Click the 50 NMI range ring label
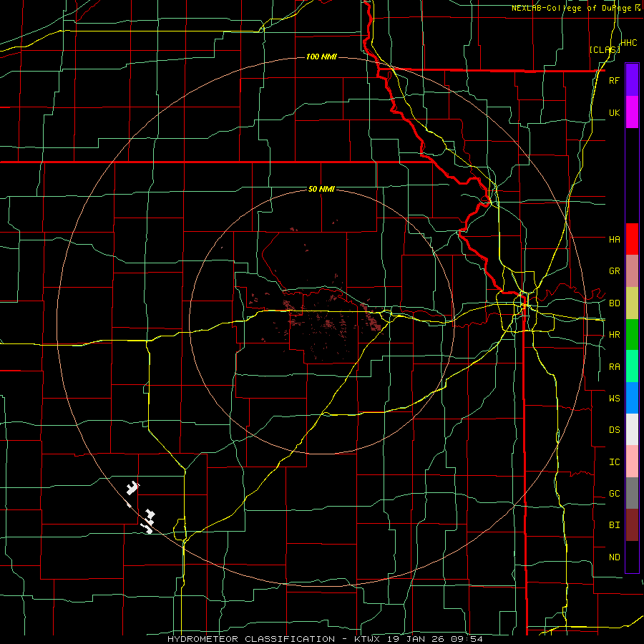The image size is (644, 644). (x=321, y=189)
